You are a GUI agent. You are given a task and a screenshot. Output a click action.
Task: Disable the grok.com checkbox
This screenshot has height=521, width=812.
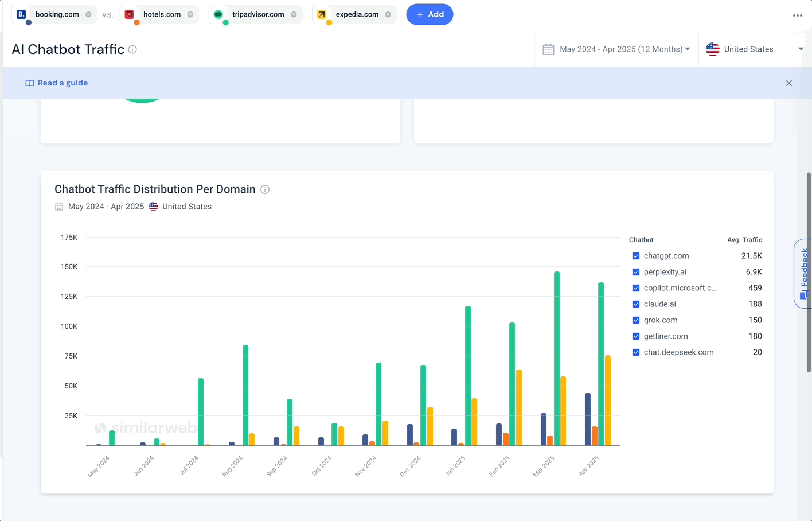(x=636, y=320)
